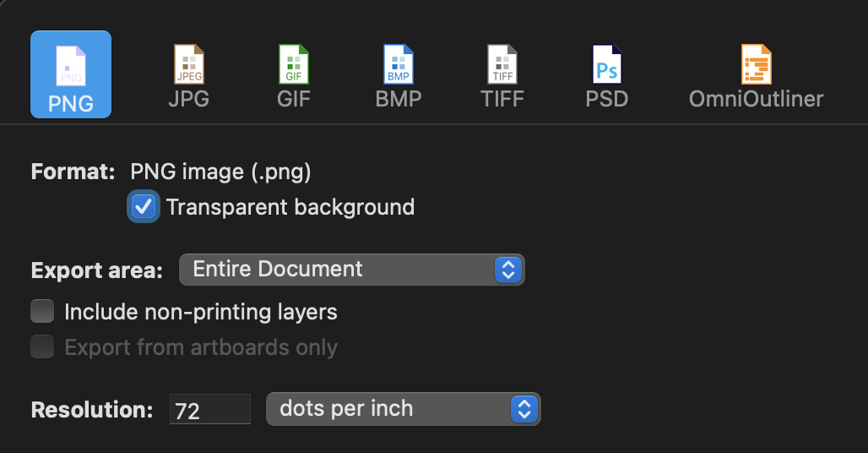
Task: Open the dots per inch units dropdown
Action: (x=403, y=410)
